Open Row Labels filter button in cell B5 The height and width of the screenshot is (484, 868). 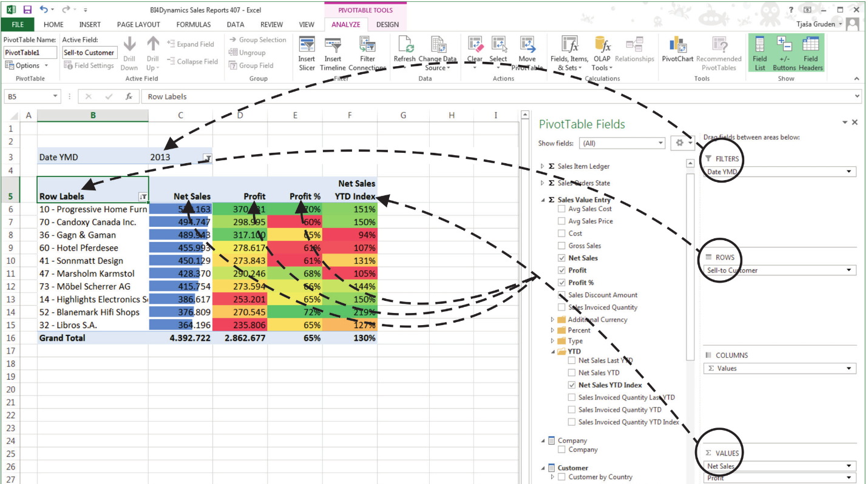tap(143, 197)
